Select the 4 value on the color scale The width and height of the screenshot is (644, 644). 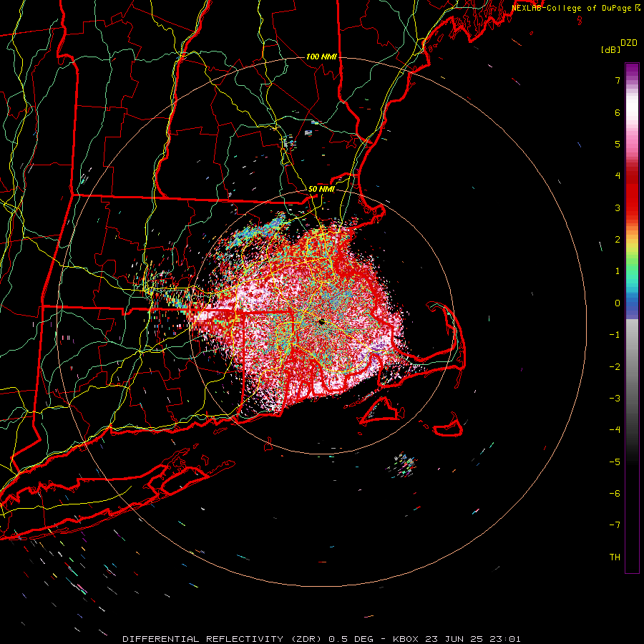click(618, 176)
